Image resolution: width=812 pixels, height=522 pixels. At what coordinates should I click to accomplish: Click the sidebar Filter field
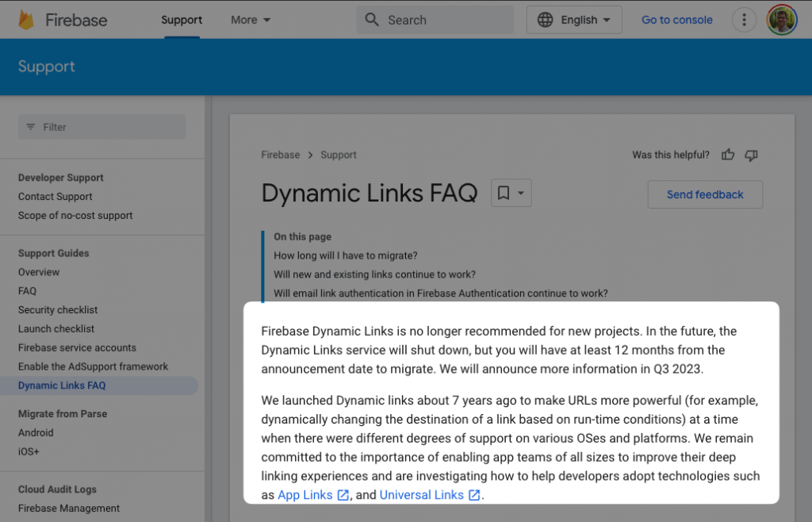102,127
